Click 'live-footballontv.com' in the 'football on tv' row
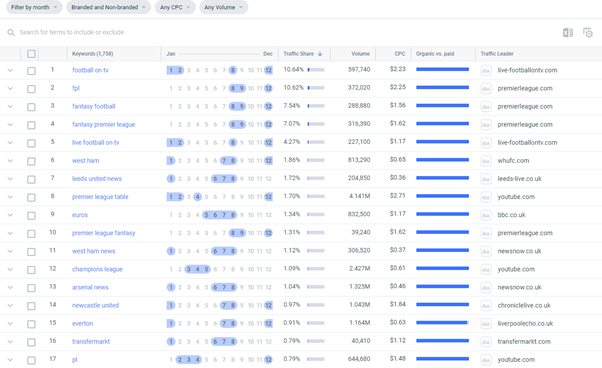This screenshot has height=368, width=602. coord(527,70)
